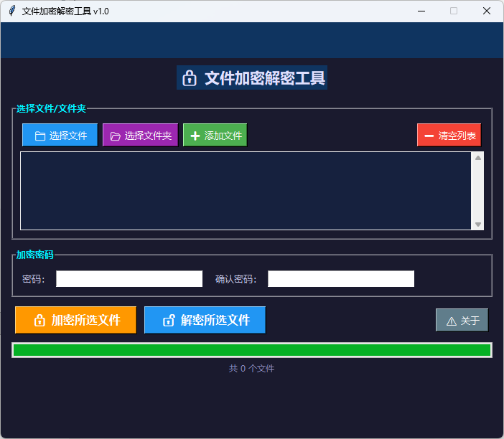Encrypt files with 加密所选文件 button
This screenshot has width=504, height=439.
coord(76,320)
